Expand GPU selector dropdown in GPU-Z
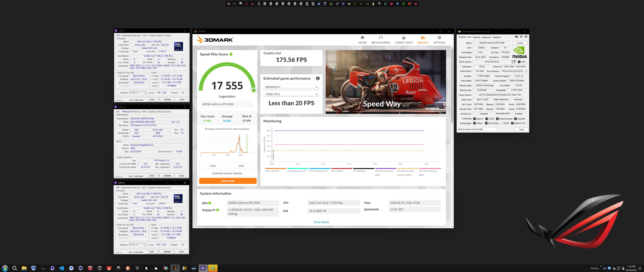Image resolution: width=644 pixels, height=272 pixels. (x=477, y=129)
